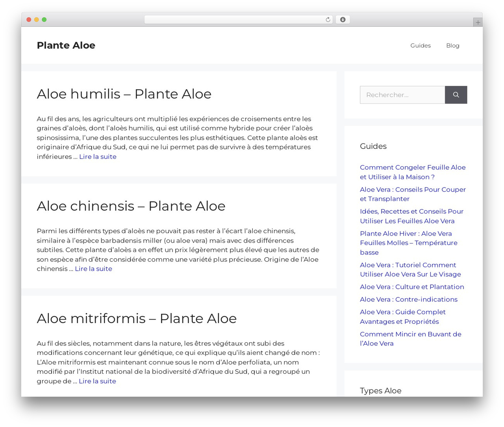Click the Guides sidebar heading
This screenshot has width=504, height=427.
(x=373, y=146)
